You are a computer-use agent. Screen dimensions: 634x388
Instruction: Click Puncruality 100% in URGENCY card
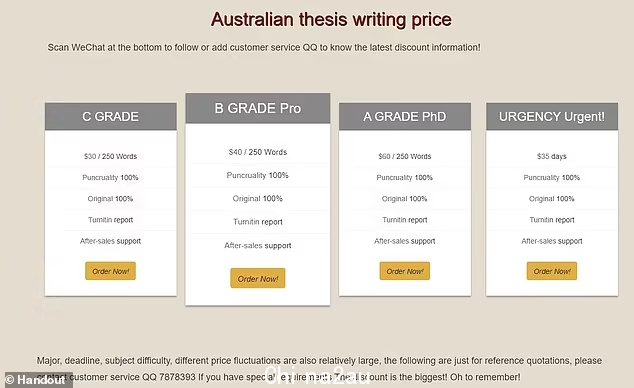pyautogui.click(x=552, y=177)
